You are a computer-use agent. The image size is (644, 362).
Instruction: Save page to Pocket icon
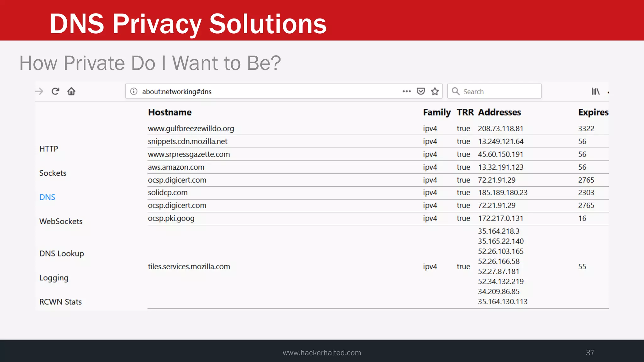click(x=421, y=91)
